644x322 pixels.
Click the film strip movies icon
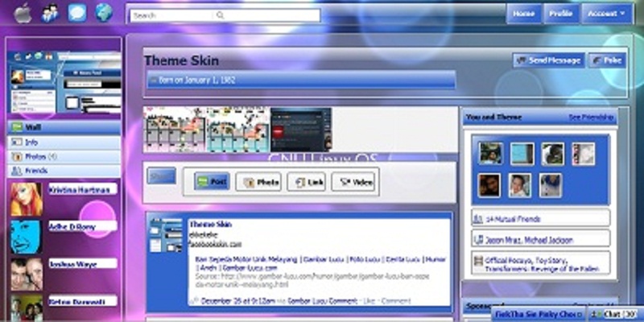(x=478, y=261)
